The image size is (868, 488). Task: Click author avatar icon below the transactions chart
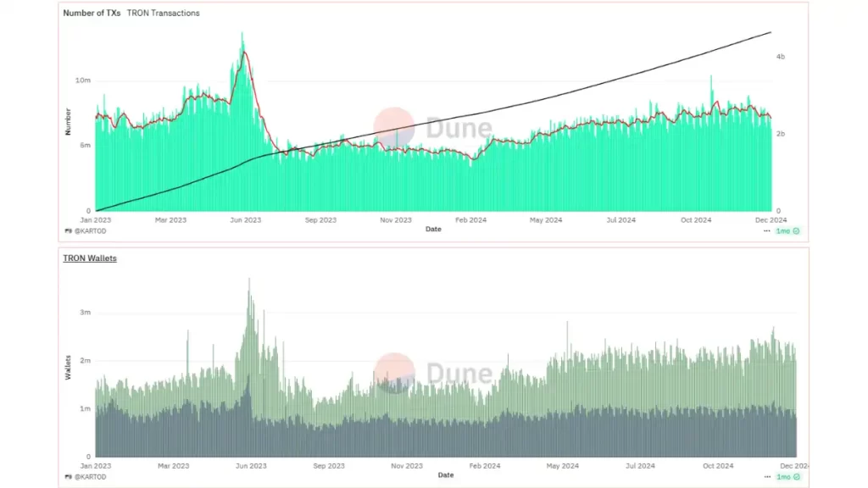coord(68,230)
